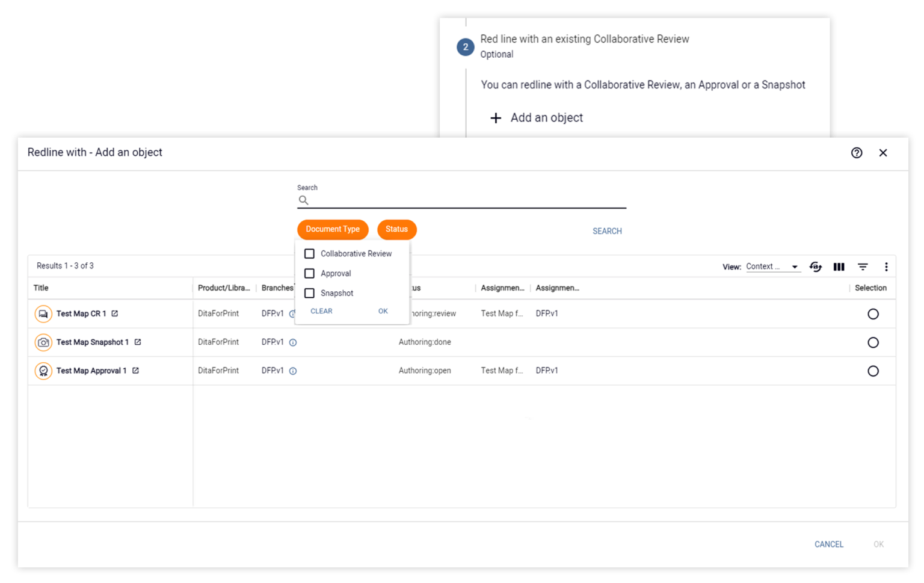Click OK in the Document Type filter
924x583 pixels.
point(383,311)
